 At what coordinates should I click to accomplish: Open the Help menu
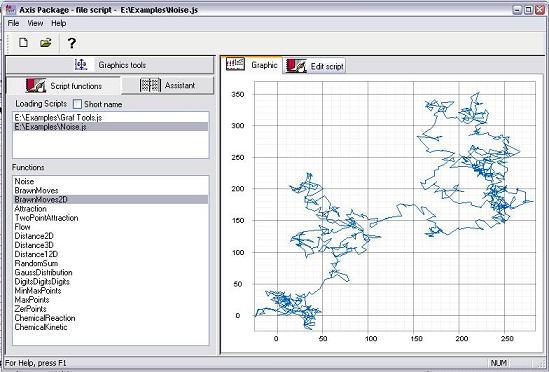coord(58,23)
